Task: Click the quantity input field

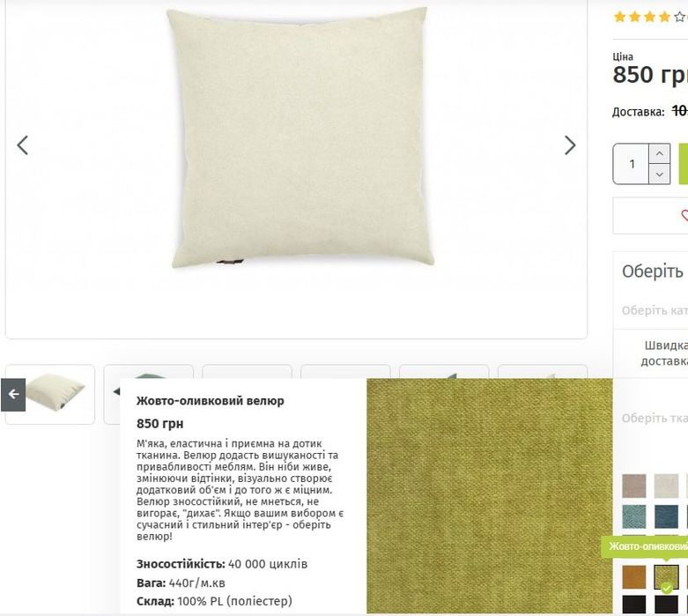Action: [631, 164]
